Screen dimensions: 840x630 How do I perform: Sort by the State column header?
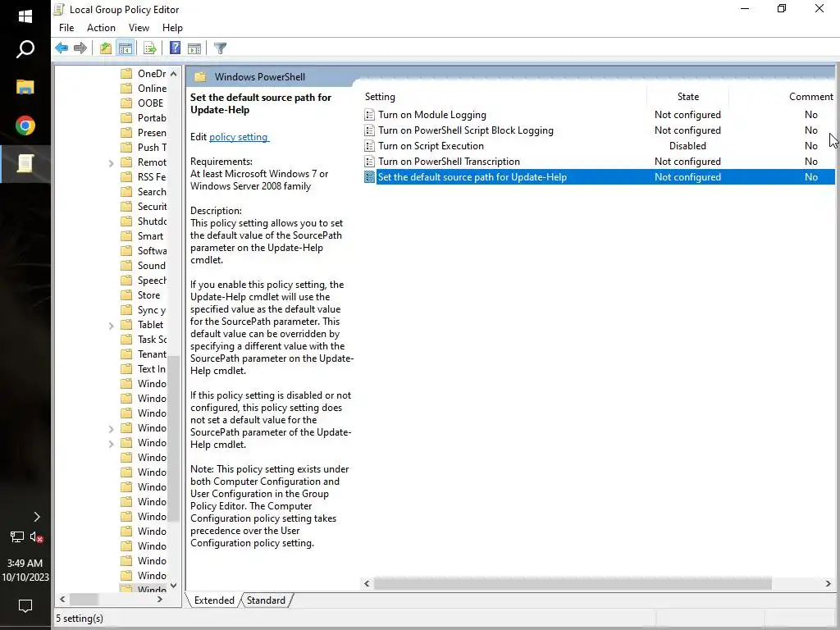pos(688,97)
